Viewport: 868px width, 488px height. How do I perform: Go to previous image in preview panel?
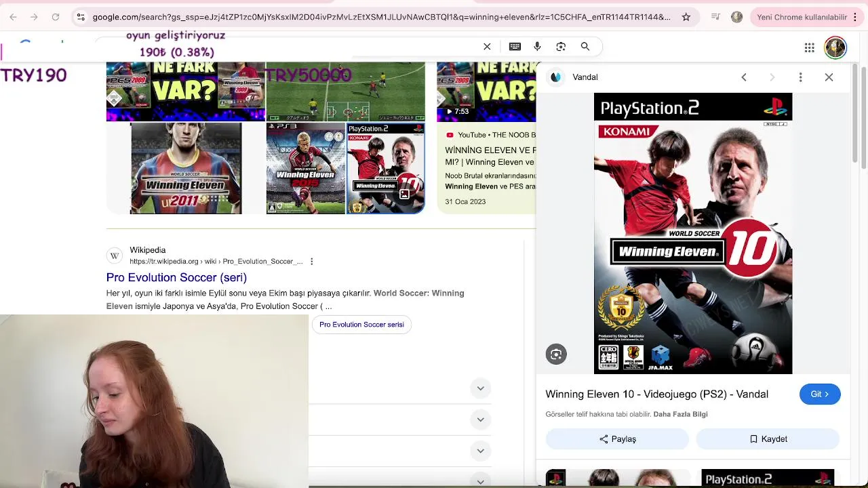[744, 77]
